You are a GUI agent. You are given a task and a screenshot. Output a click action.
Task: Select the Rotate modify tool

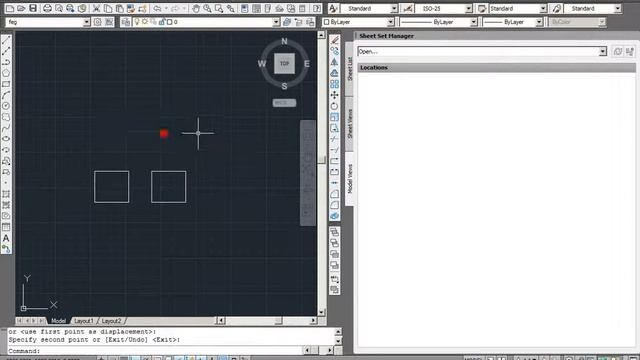click(334, 106)
